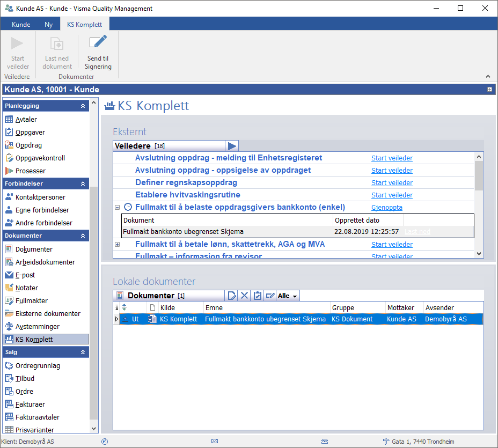Image resolution: width=498 pixels, height=448 pixels.
Task: Collapse the Salg sidebar section
Action: [83, 352]
